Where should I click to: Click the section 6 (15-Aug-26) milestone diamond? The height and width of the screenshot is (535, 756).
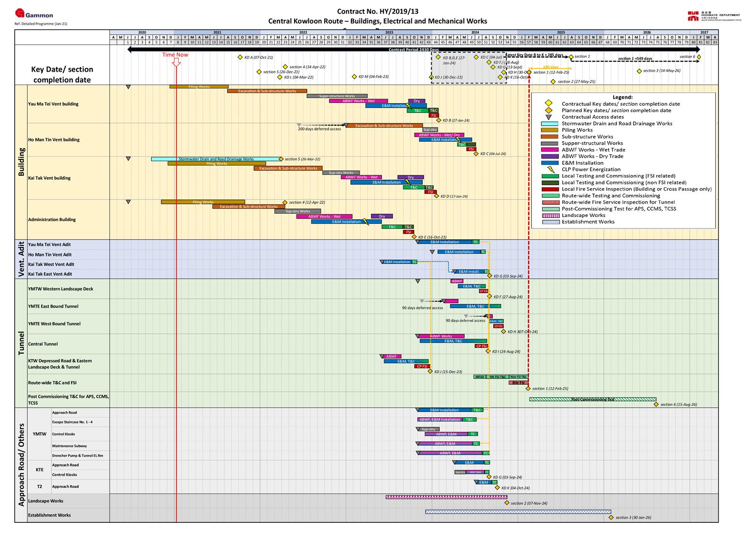(656, 404)
